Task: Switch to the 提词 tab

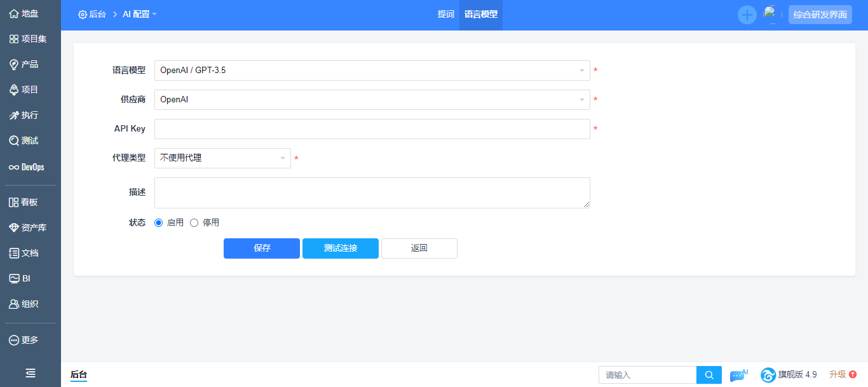Action: tap(446, 14)
